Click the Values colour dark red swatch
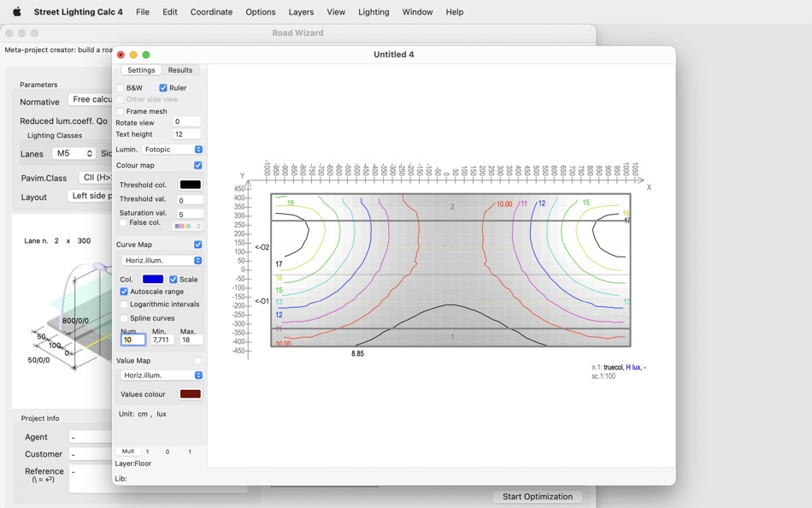Viewport: 812px width, 508px height. point(190,394)
